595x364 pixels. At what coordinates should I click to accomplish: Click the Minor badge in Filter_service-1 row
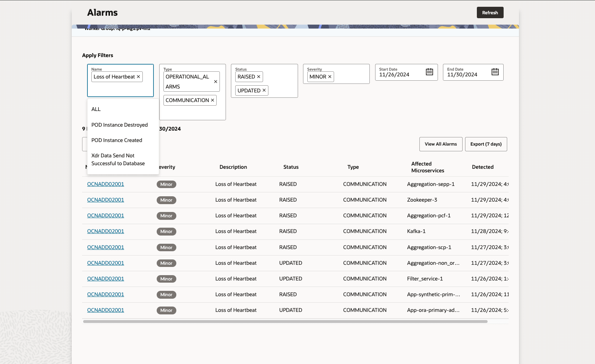[166, 279]
